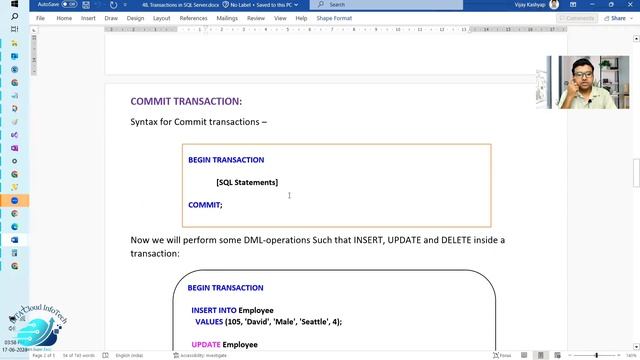Screen dimensions: 640x360
Task: Open File Explorer from the taskbar
Action: (14, 43)
